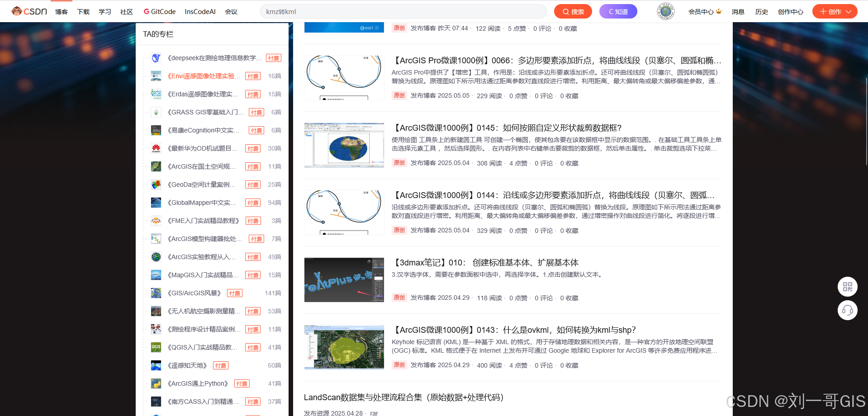Open 消息 link
Screen dimensions: 868x416
click(738, 12)
